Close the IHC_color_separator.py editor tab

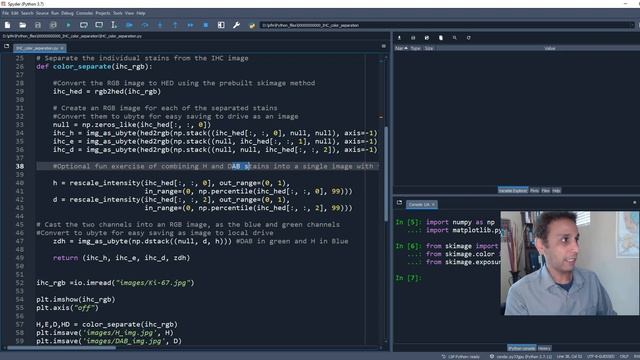pos(62,48)
